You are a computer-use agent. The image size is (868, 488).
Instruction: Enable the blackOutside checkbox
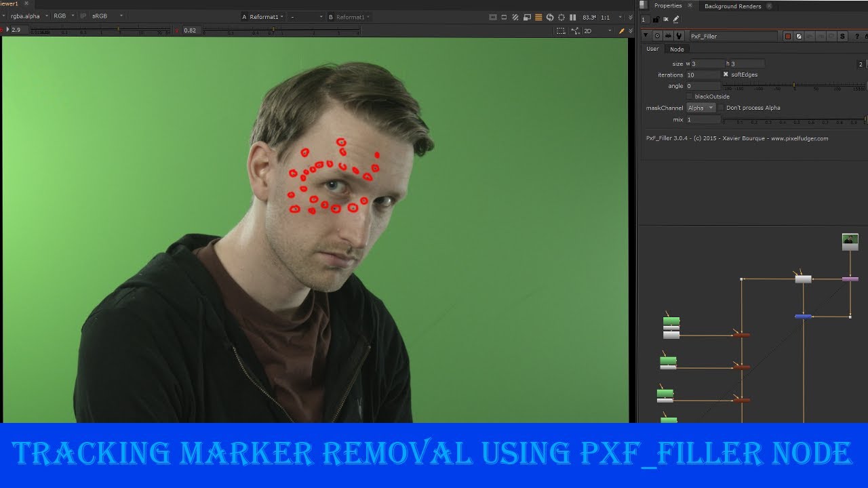coord(690,96)
